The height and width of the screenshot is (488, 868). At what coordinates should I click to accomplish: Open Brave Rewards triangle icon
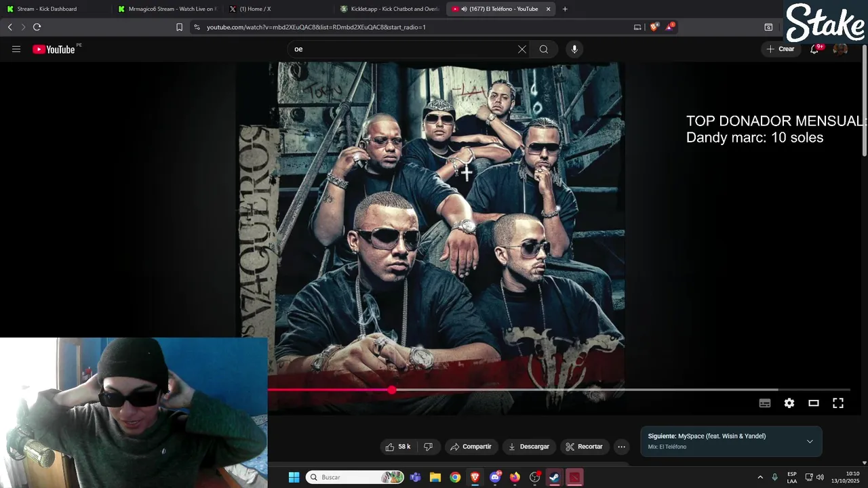coord(670,27)
